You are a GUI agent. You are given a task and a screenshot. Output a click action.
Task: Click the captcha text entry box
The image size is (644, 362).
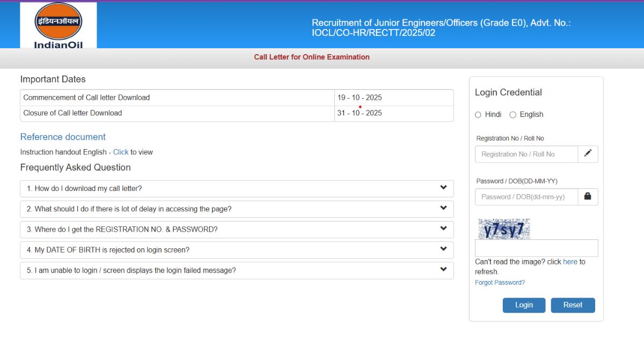click(x=536, y=248)
